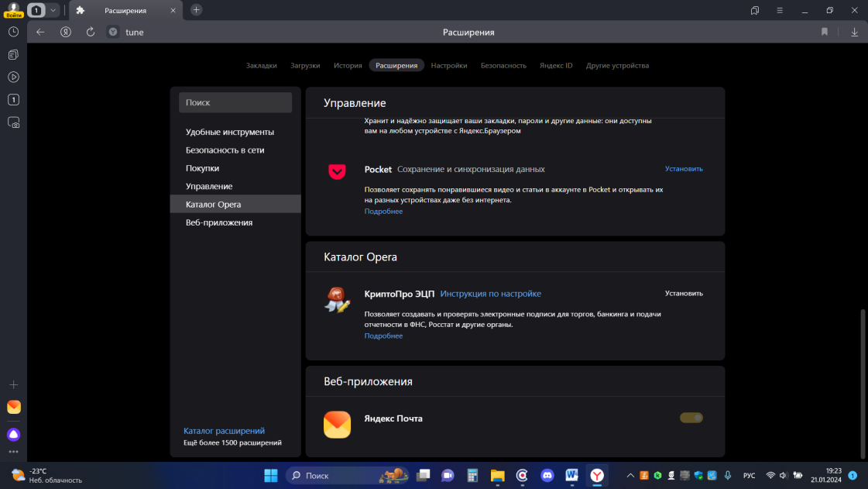Click the screenshot camera icon in sidebar
Image resolution: width=868 pixels, height=489 pixels.
13,122
